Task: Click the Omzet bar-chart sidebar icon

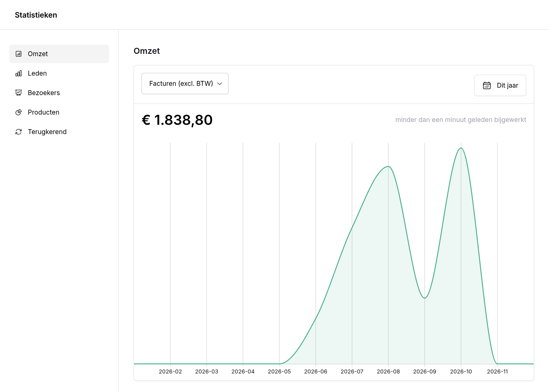Action: [19, 54]
